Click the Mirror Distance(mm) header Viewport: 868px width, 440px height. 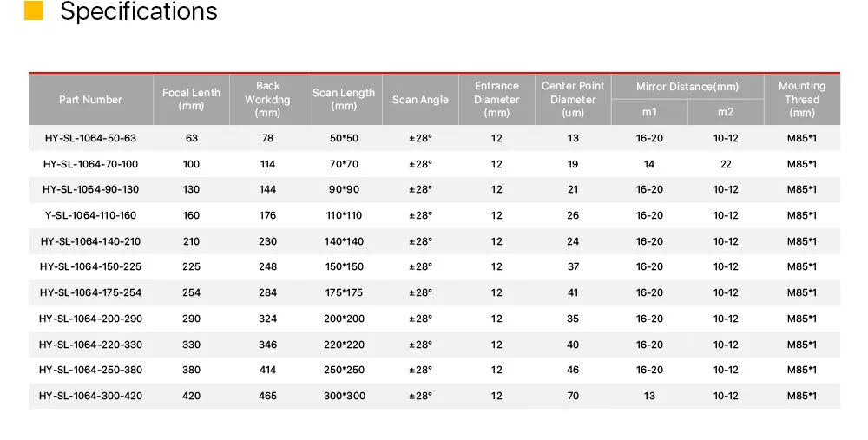(x=687, y=86)
